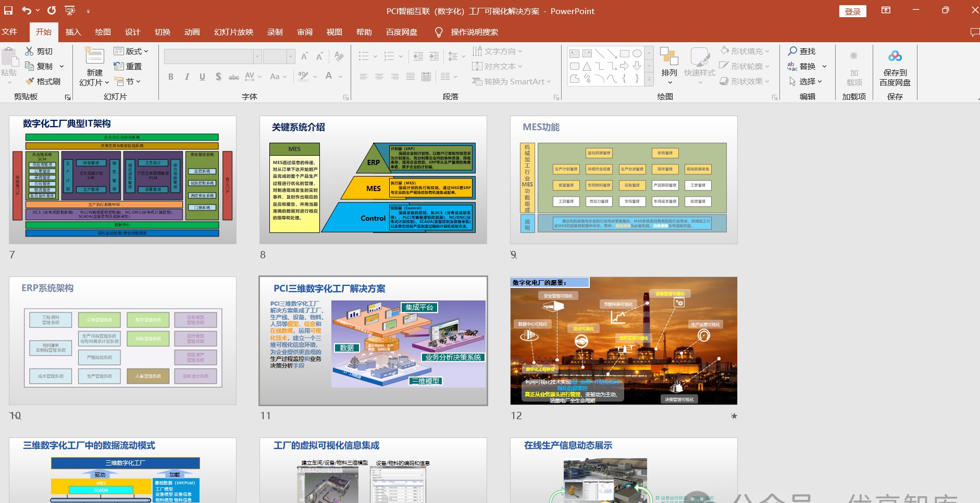This screenshot has width=980, height=503.
Task: Click the Redo icon in title bar
Action: tap(52, 10)
